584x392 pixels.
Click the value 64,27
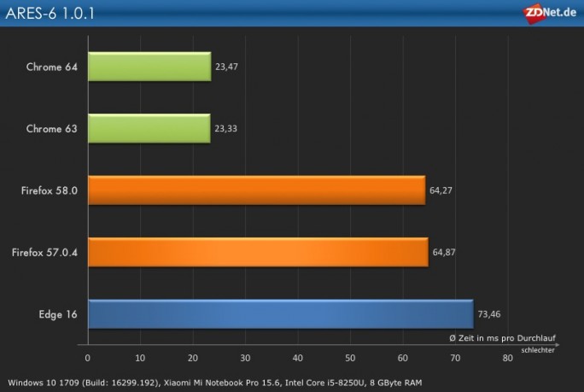coord(441,190)
